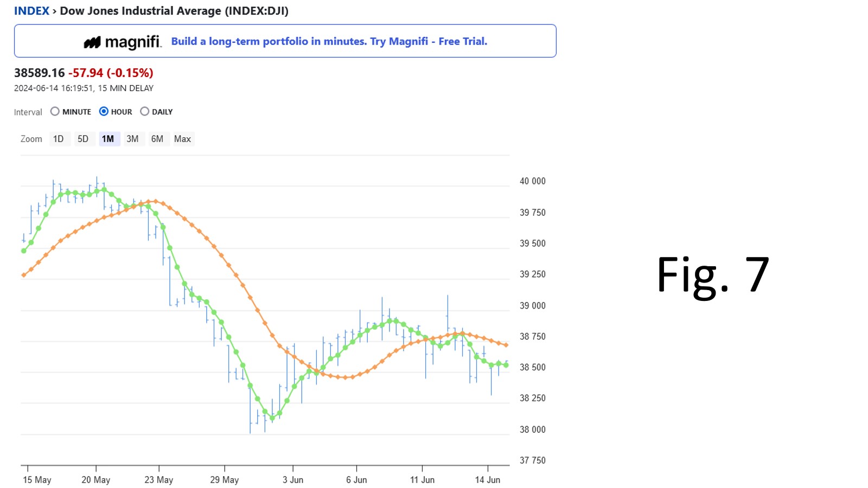This screenshot has width=868, height=488.
Task: Click the 38589.16 index value
Action: tap(40, 73)
